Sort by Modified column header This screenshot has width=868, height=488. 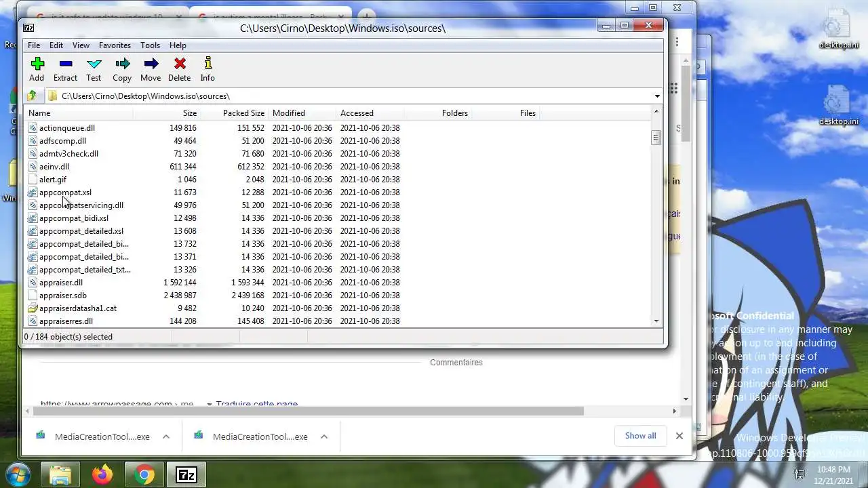coord(302,113)
